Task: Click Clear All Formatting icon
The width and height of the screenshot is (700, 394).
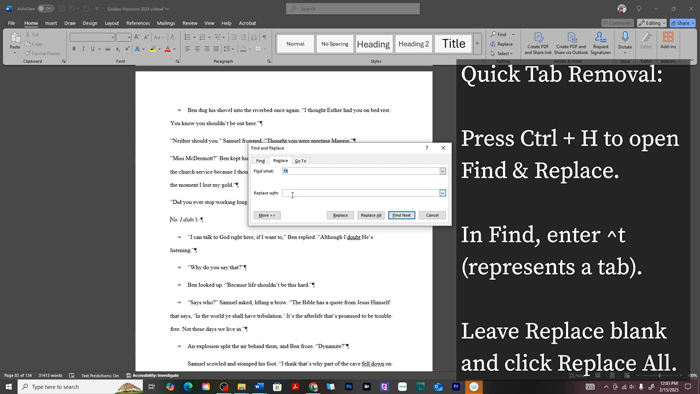Action: [172, 37]
